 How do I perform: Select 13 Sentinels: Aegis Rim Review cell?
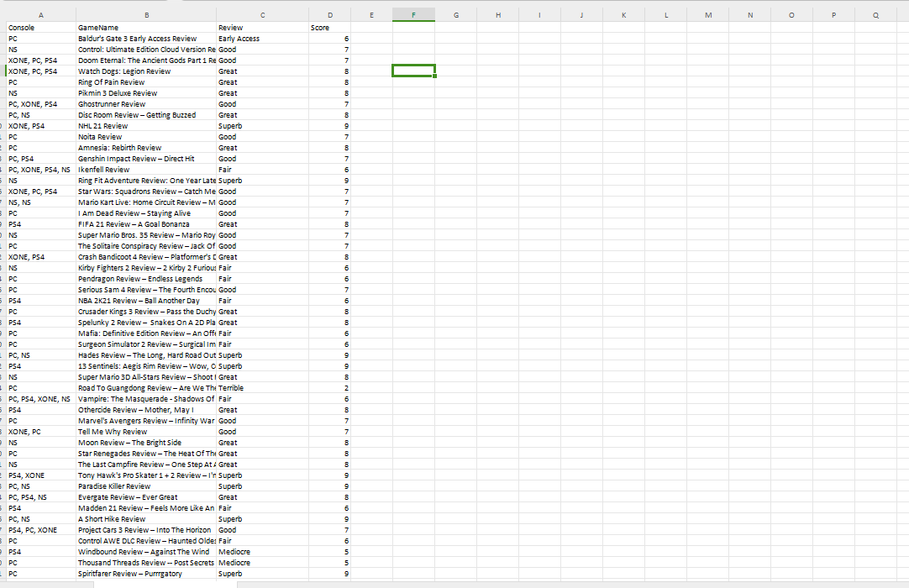coord(146,366)
